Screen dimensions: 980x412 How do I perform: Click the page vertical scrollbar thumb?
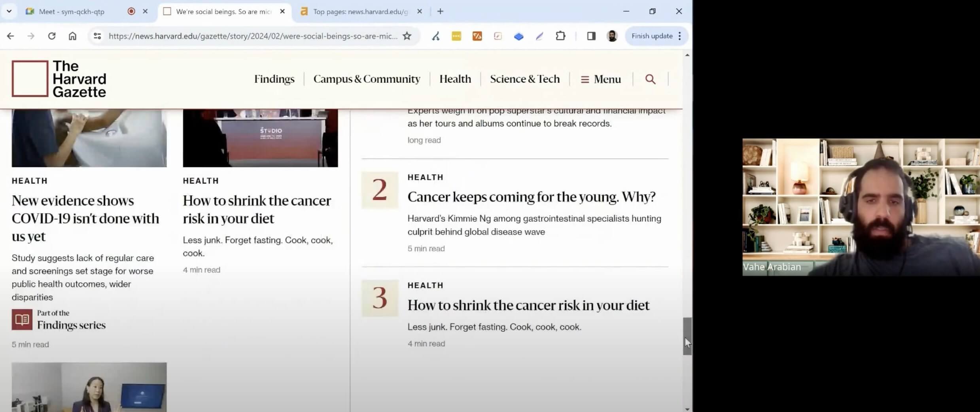(687, 336)
